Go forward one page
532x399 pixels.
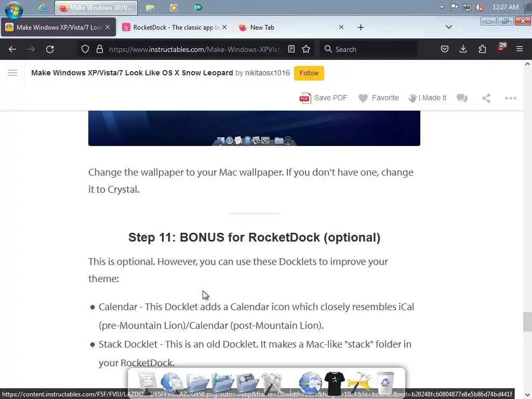coord(31,49)
